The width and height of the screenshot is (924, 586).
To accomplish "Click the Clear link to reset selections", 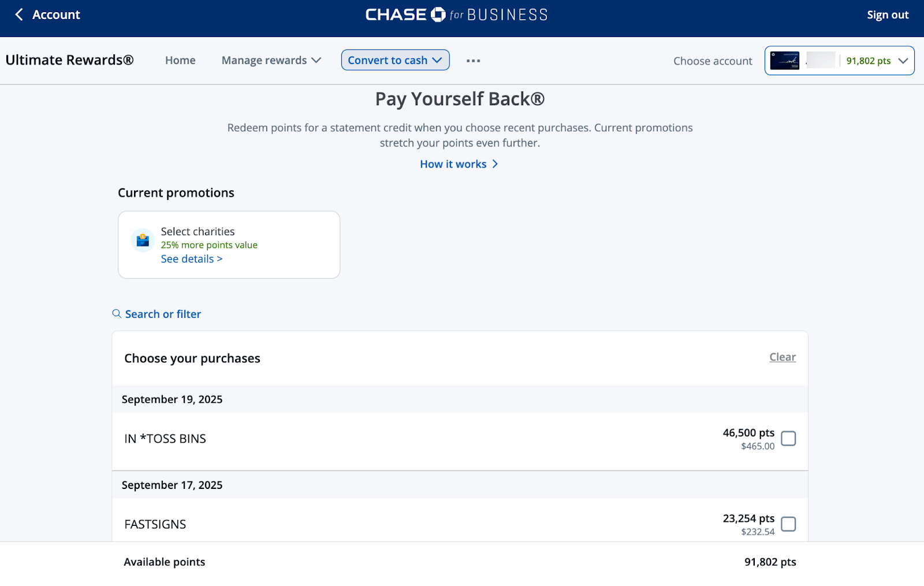I will pos(782,357).
